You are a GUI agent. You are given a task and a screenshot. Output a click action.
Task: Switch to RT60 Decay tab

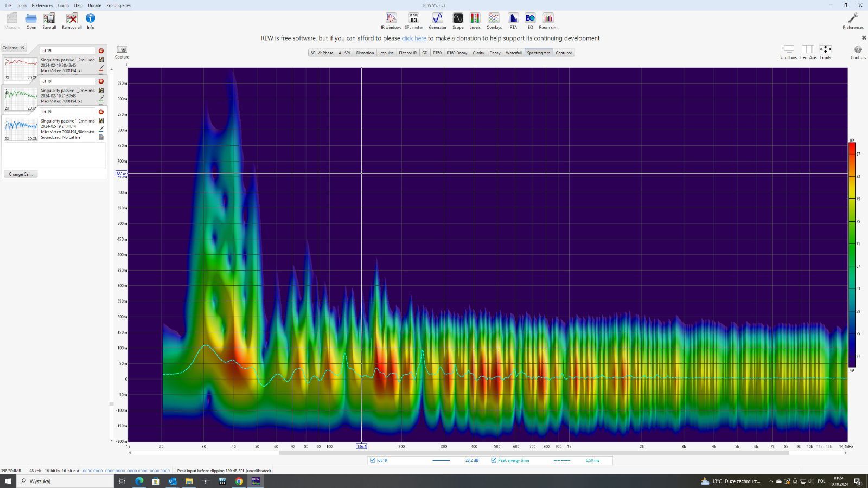coord(457,53)
